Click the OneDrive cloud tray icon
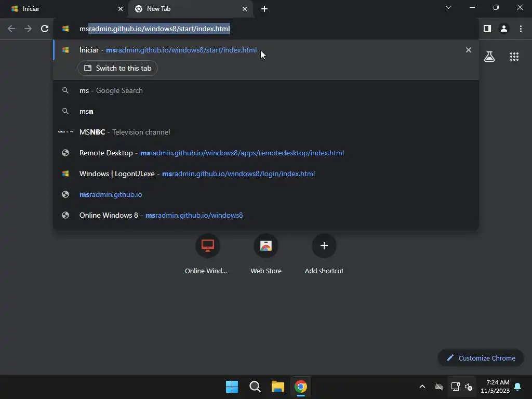 (439, 387)
